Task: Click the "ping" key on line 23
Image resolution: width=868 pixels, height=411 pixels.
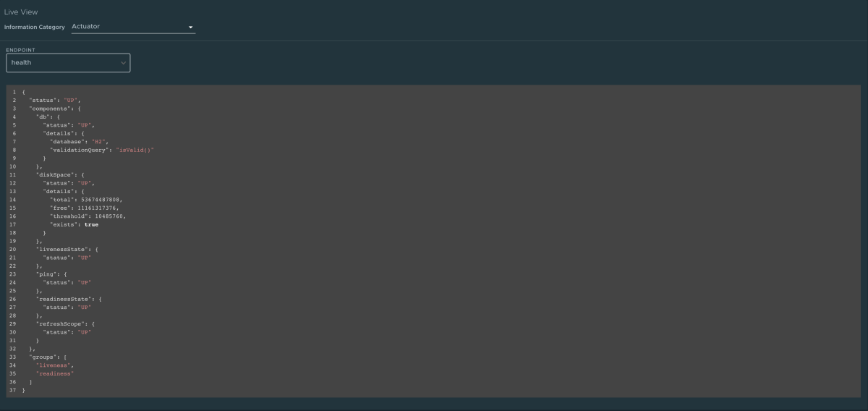Action: tap(46, 274)
